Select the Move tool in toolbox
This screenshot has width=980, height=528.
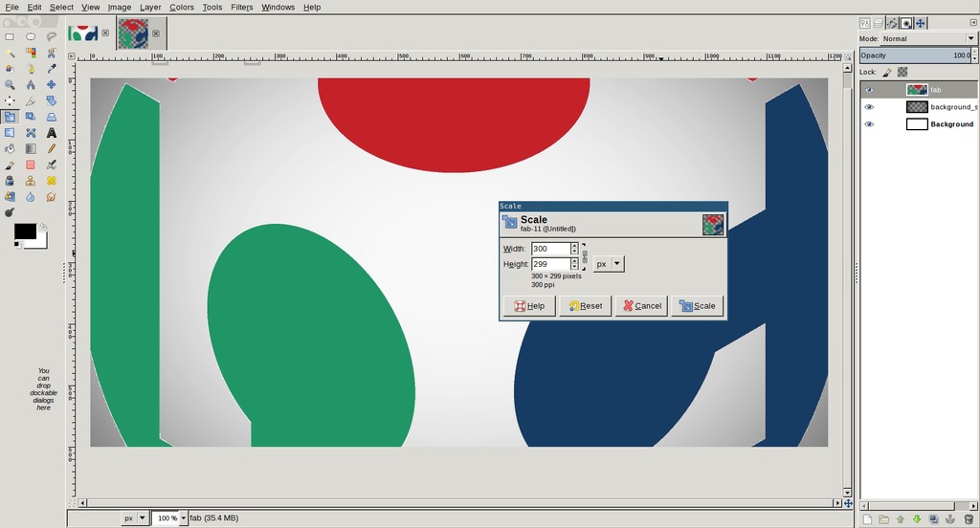coord(52,84)
